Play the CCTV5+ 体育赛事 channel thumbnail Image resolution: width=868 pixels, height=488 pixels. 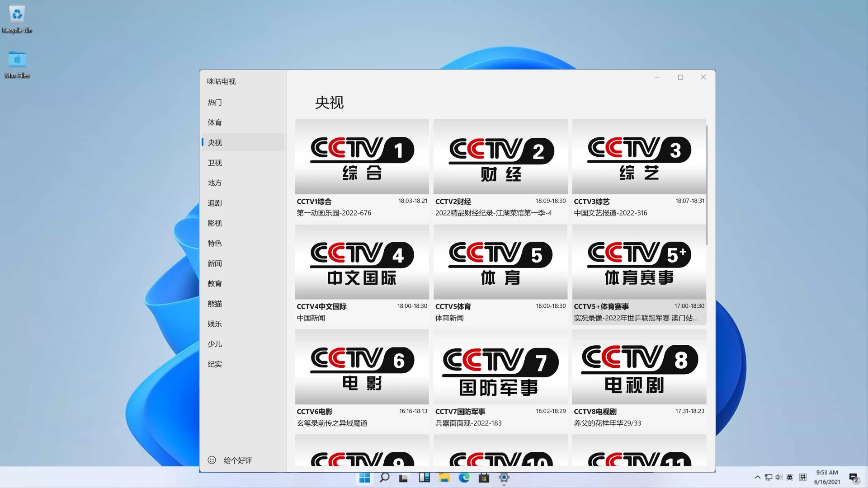tap(639, 262)
